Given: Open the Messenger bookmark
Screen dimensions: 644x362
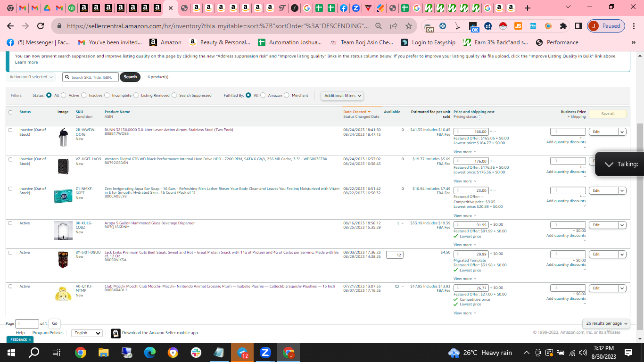Looking at the screenshot, I should point(38,42).
